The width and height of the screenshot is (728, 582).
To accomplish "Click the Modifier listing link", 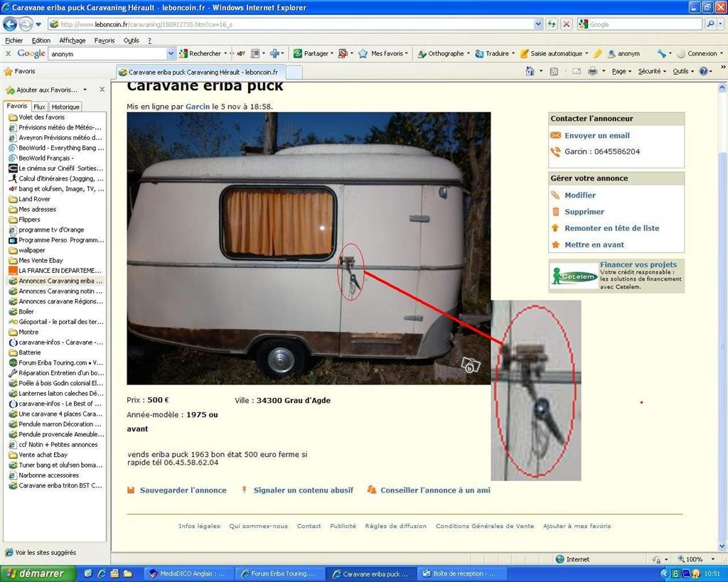I will (x=580, y=195).
